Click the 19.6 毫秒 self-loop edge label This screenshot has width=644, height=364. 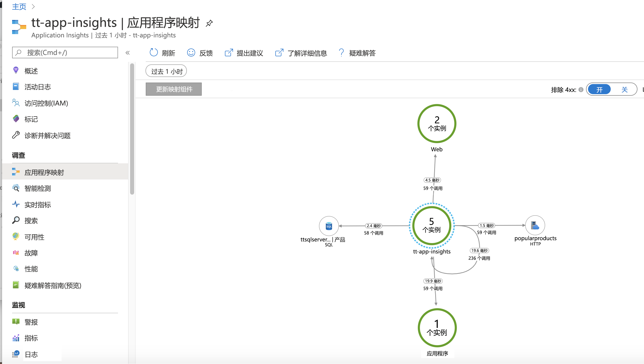[x=479, y=250]
